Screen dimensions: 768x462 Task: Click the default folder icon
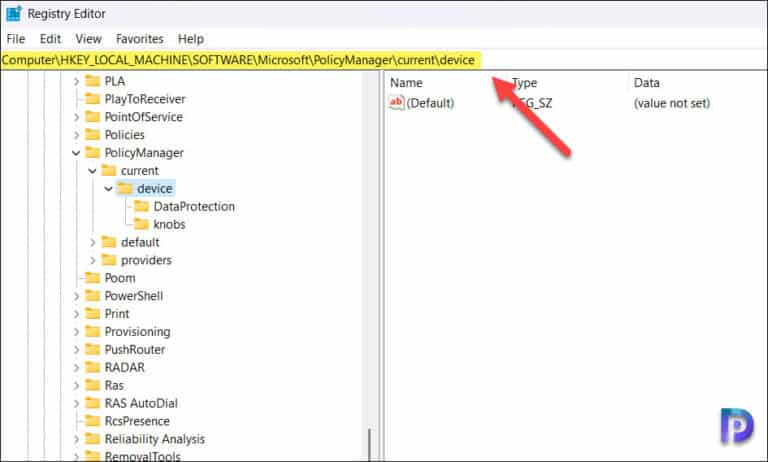[109, 242]
